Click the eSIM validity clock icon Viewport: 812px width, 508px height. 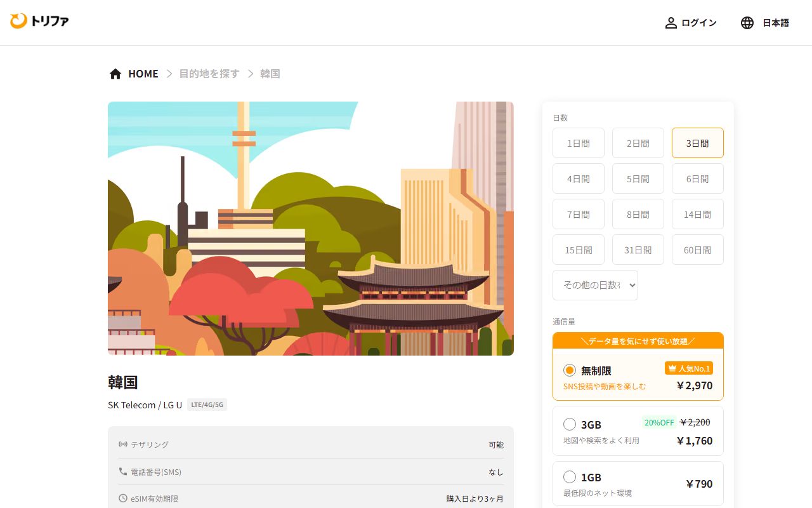(123, 498)
